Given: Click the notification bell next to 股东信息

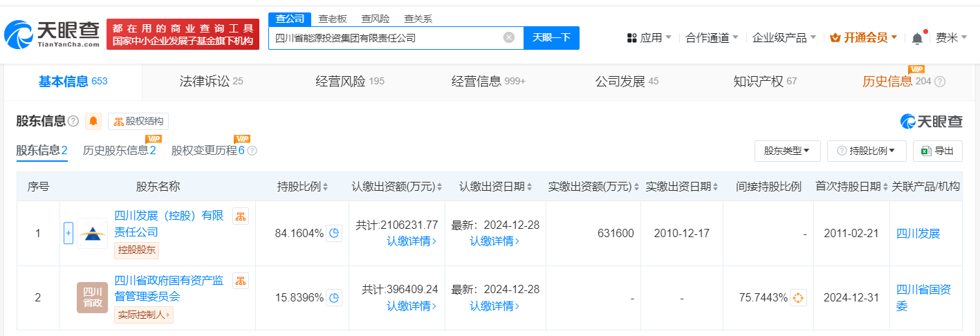Looking at the screenshot, I should (x=93, y=122).
